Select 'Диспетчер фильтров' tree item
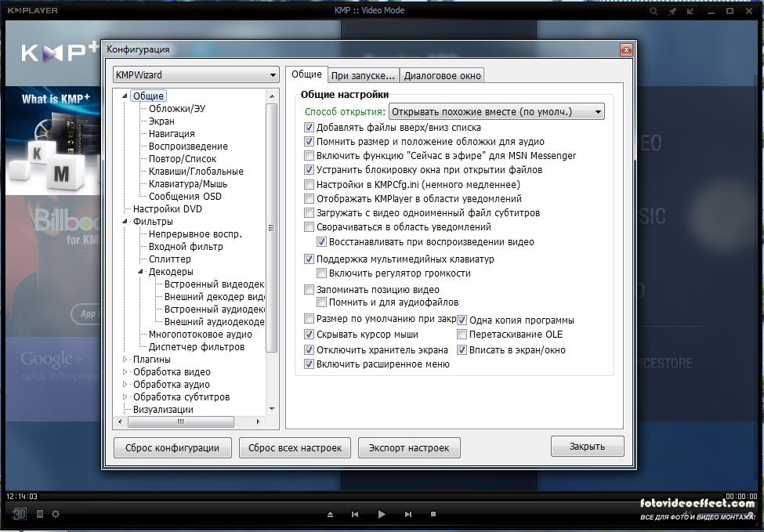Image resolution: width=764 pixels, height=532 pixels. [197, 347]
